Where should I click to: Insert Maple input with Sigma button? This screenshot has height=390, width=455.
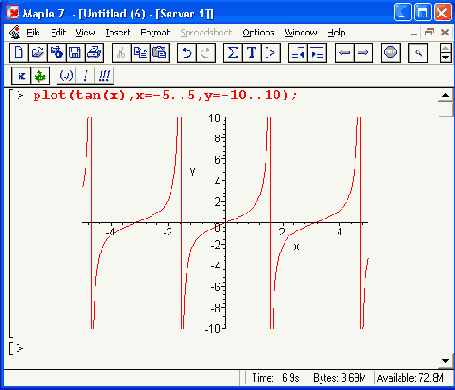point(233,53)
